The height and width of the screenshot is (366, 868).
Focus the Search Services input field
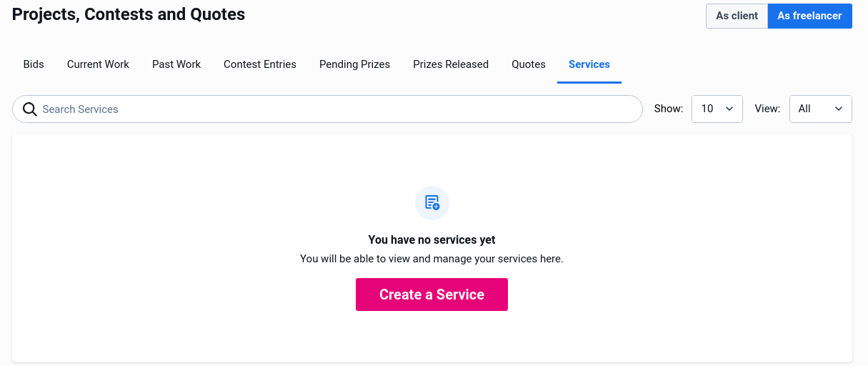coord(336,109)
